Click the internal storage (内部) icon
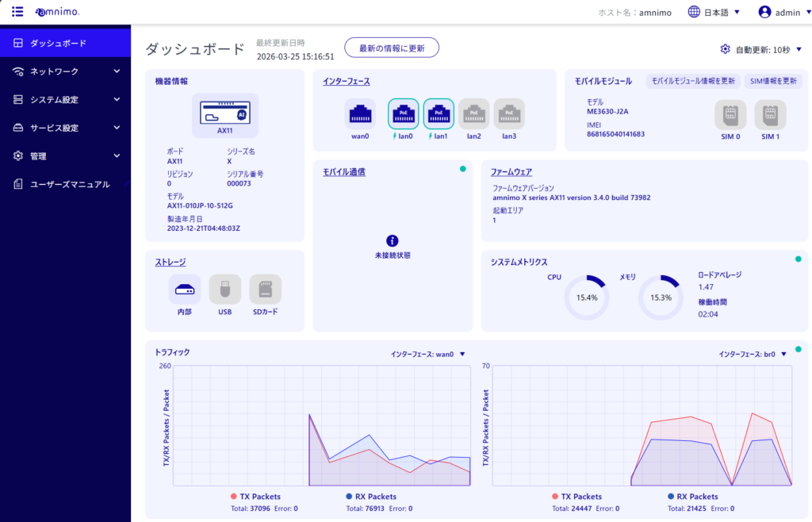This screenshot has width=812, height=522. (x=185, y=290)
